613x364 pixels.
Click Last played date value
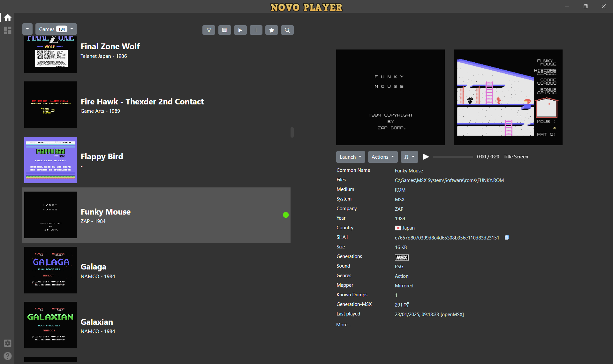pos(429,314)
